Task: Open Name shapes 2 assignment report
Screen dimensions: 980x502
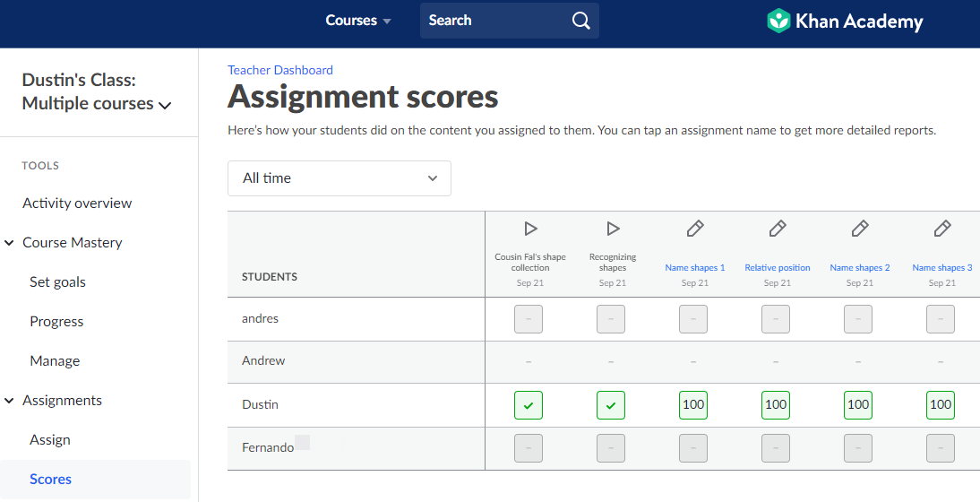Action: (x=860, y=267)
